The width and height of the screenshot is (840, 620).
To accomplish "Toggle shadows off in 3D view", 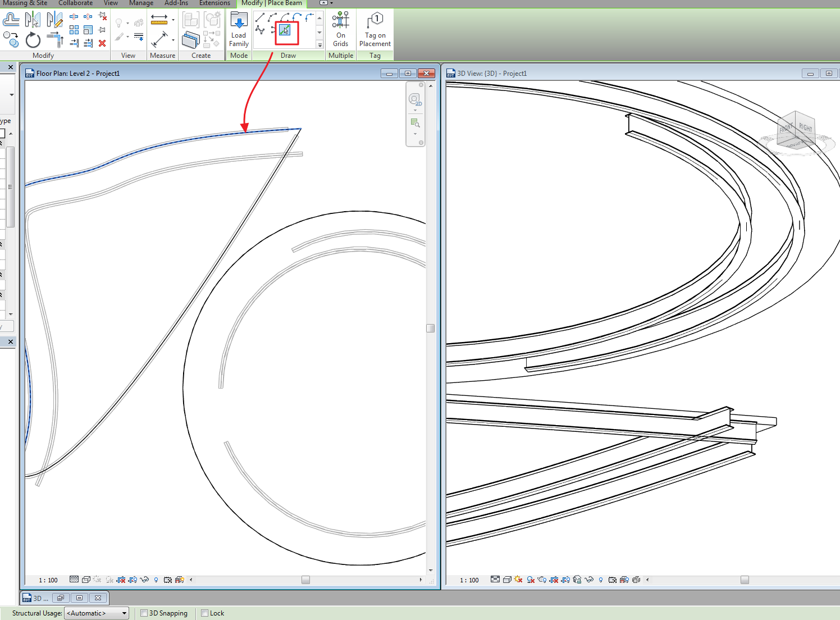I will [x=530, y=580].
